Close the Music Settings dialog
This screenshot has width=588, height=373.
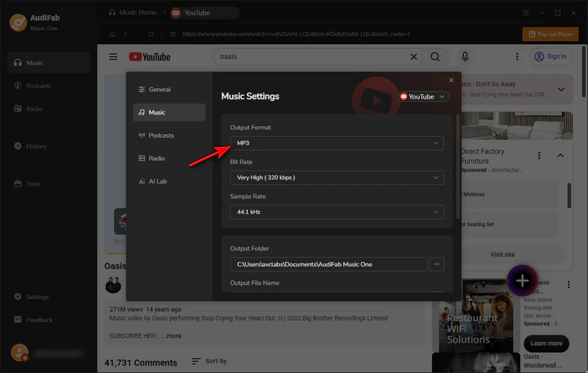[x=451, y=80]
